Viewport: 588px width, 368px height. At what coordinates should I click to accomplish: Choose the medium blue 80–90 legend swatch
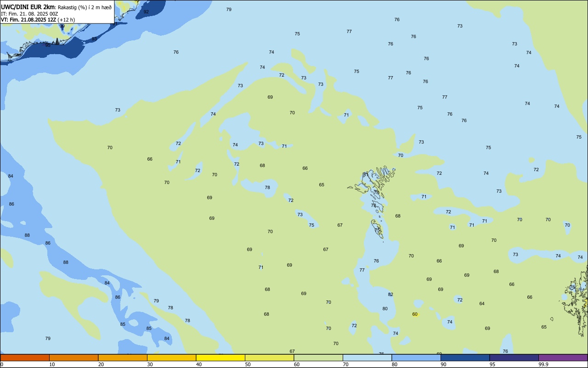click(416, 357)
